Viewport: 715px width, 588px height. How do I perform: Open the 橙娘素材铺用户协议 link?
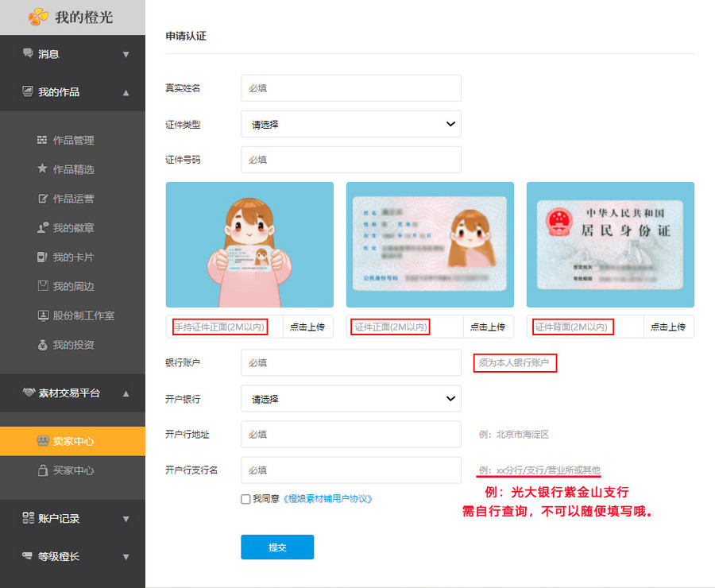[327, 499]
